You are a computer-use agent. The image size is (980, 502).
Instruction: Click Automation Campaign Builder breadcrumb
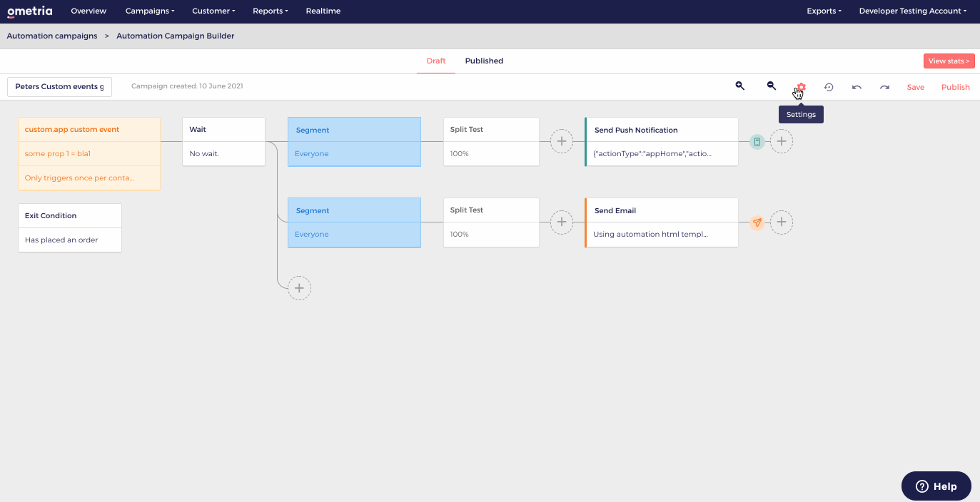click(x=176, y=36)
